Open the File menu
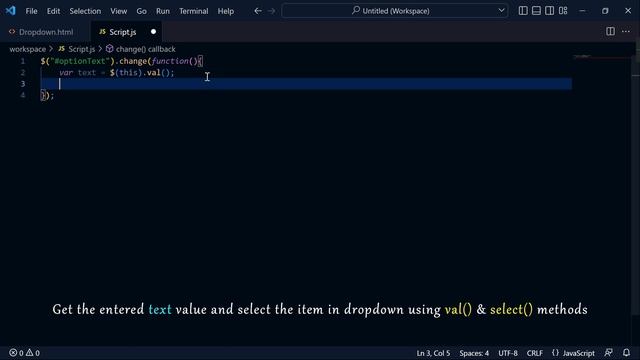 tap(31, 11)
